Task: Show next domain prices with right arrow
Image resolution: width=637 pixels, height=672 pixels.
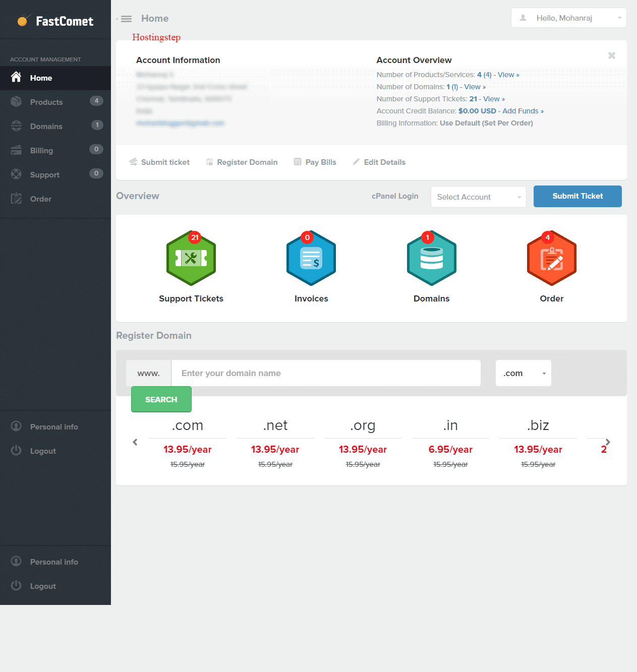Action: [608, 442]
